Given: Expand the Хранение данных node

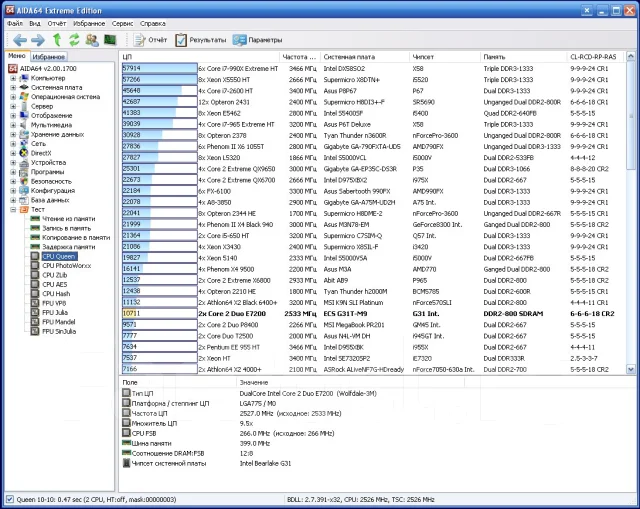Looking at the screenshot, I should click(x=13, y=134).
